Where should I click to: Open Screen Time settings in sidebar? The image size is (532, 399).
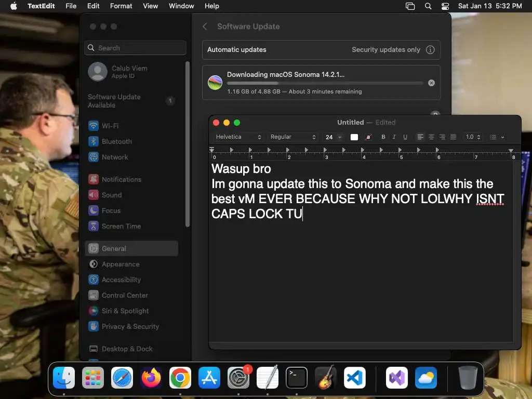130,226
